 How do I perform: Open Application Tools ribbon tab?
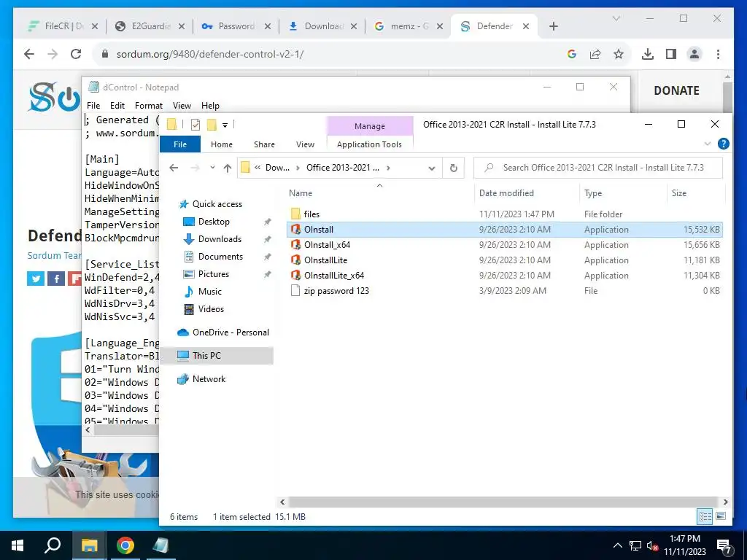pos(369,144)
